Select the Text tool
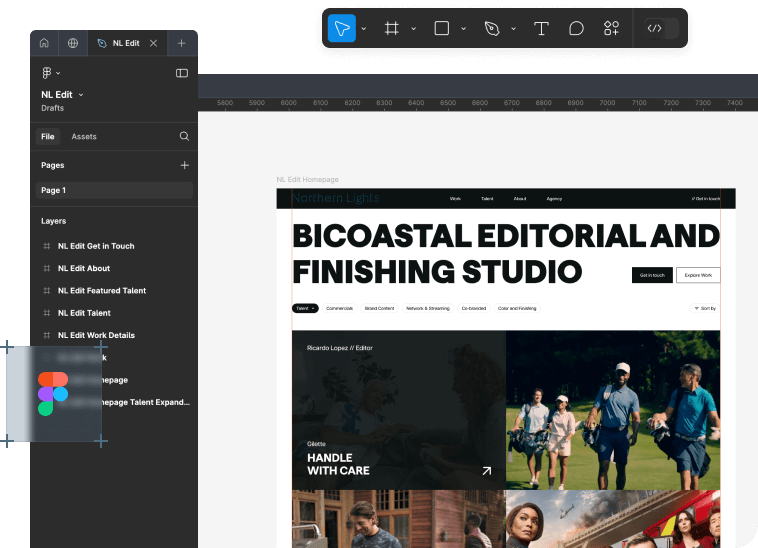Image resolution: width=758 pixels, height=548 pixels. (541, 28)
